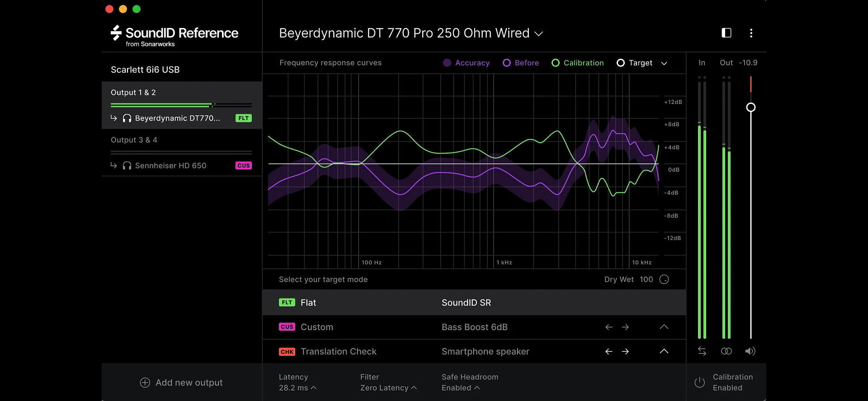This screenshot has height=401, width=868.
Task: Select the Output 1 & 2 entry
Action: 182,105
